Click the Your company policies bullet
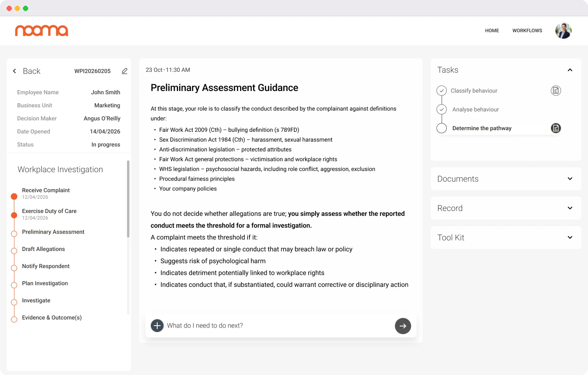Viewport: 588px width, 375px height. (x=188, y=189)
